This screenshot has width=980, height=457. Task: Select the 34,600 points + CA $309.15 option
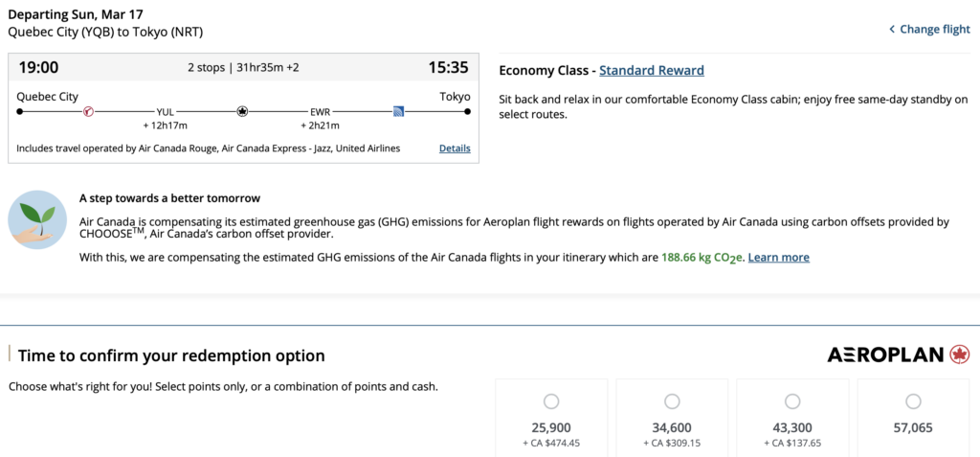point(672,401)
